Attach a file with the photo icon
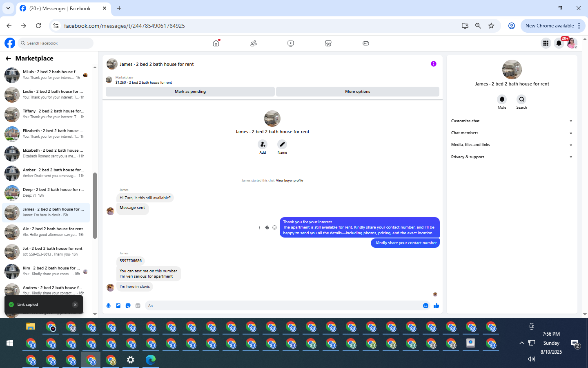The width and height of the screenshot is (588, 368). 118,305
